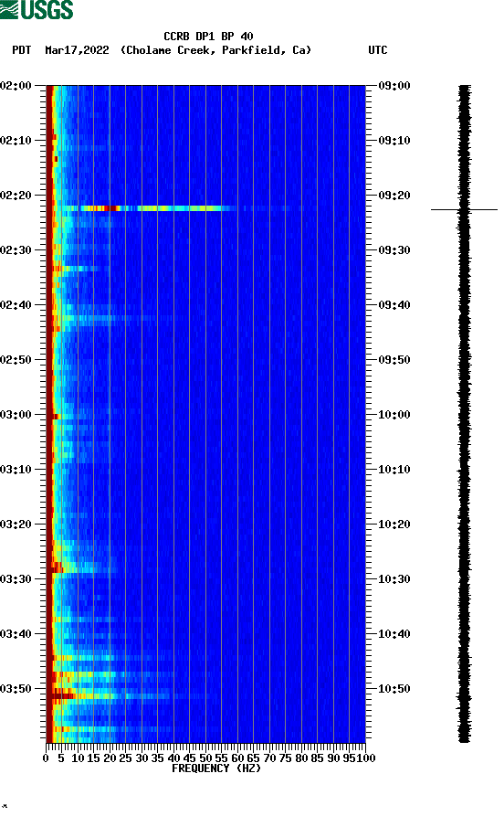Screen dimensions: 504x816
Task: Click the 10:00 UTC time label
Action: click(394, 415)
